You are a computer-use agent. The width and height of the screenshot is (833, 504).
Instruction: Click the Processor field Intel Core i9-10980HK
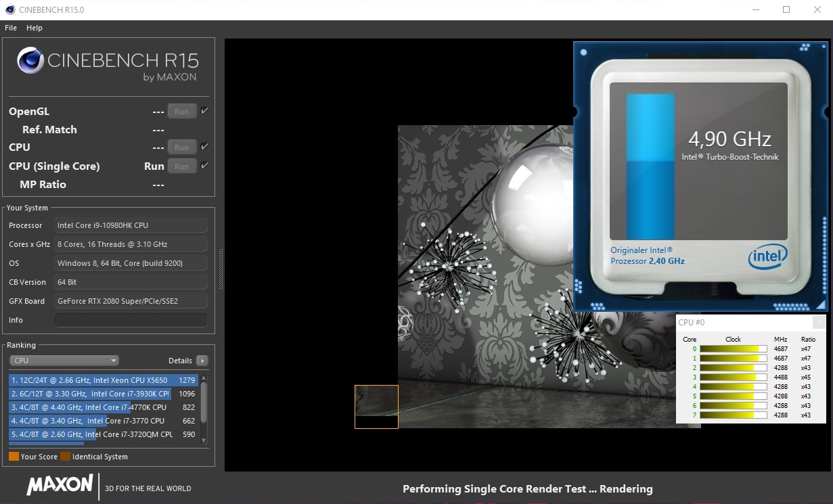pos(131,225)
